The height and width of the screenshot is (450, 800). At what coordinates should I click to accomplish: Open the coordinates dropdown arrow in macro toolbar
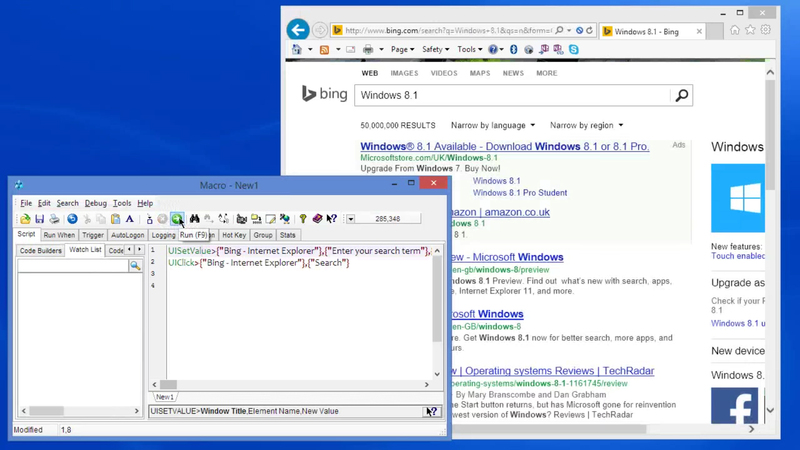point(351,219)
